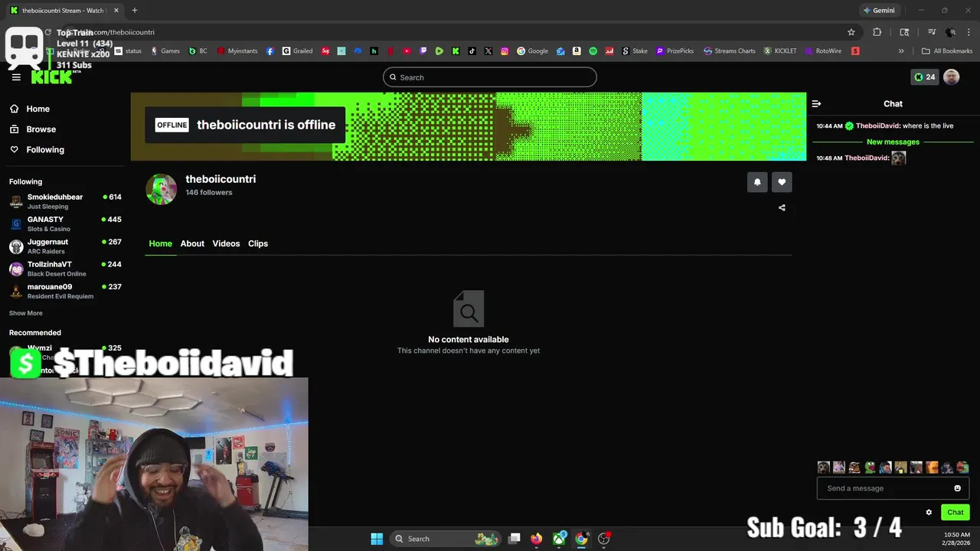Switch to the Clips tab
The height and width of the screenshot is (551, 980).
(x=258, y=243)
